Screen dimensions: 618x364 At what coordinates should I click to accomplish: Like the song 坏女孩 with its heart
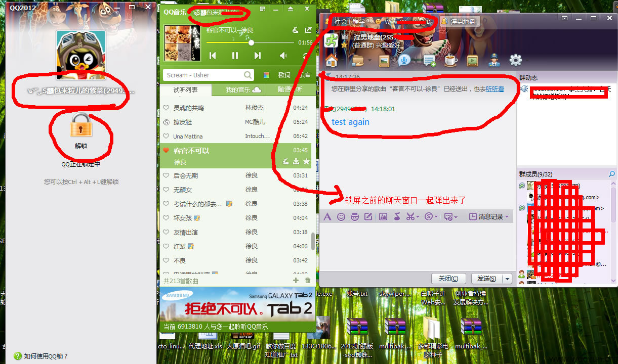point(166,218)
